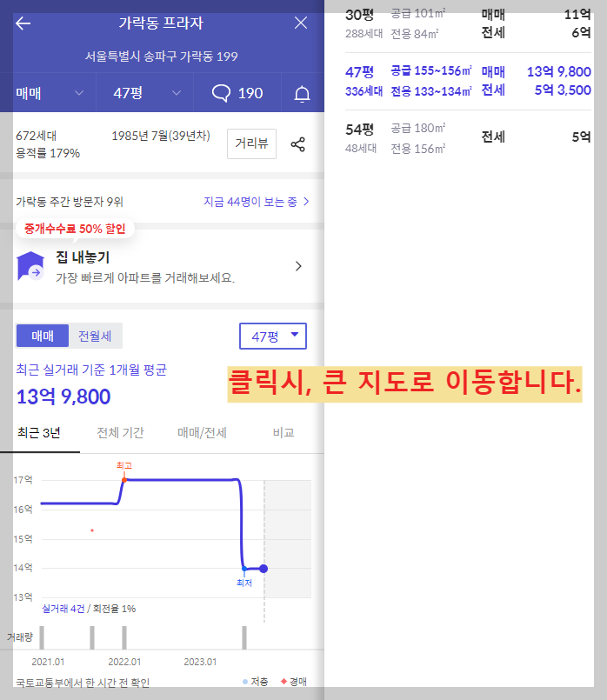Select the 47평 row in size list
The image size is (607, 700).
(468, 81)
